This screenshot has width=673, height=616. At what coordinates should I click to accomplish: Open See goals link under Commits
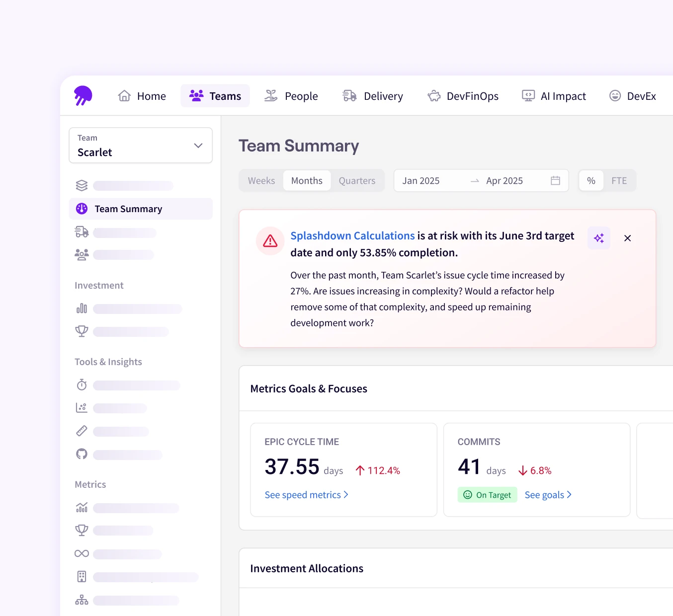point(548,495)
